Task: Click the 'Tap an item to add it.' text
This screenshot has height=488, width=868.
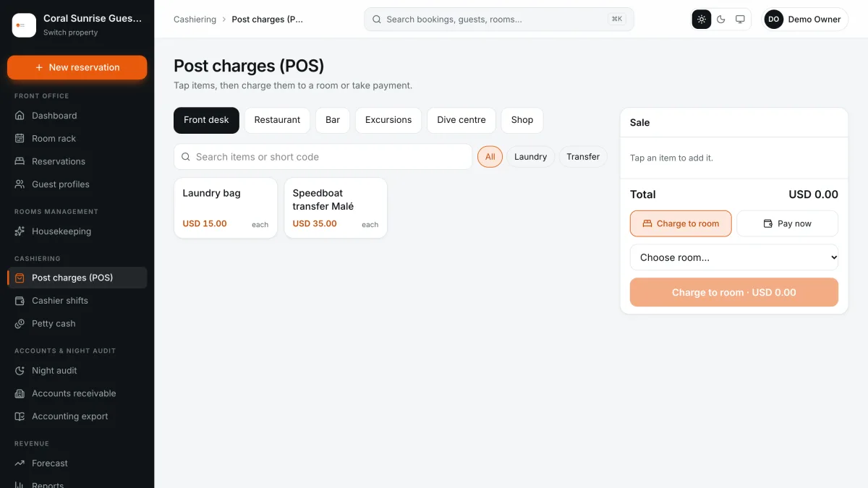Action: click(671, 158)
